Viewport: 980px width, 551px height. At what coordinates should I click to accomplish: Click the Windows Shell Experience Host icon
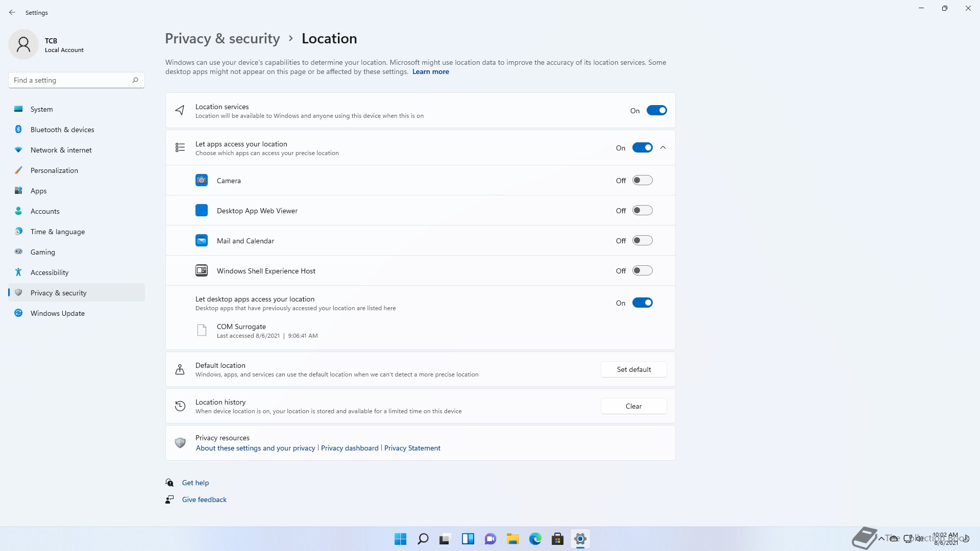click(x=202, y=270)
